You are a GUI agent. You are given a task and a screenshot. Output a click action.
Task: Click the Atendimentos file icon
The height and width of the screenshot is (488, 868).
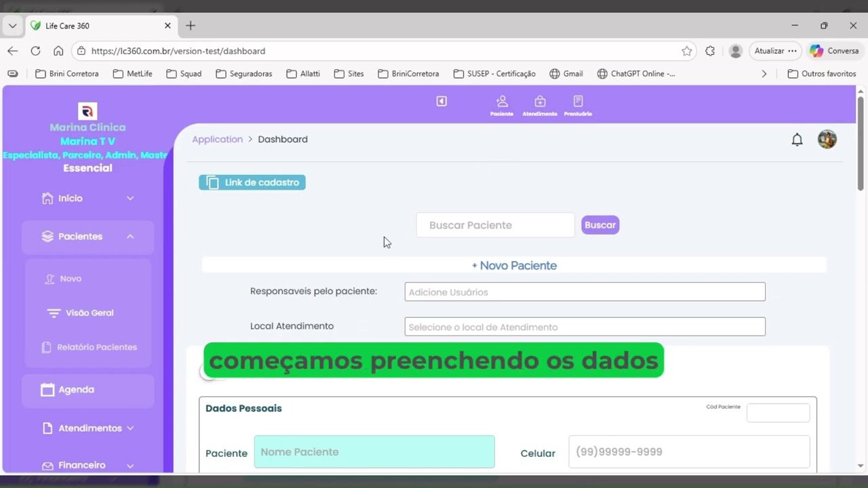(x=47, y=428)
